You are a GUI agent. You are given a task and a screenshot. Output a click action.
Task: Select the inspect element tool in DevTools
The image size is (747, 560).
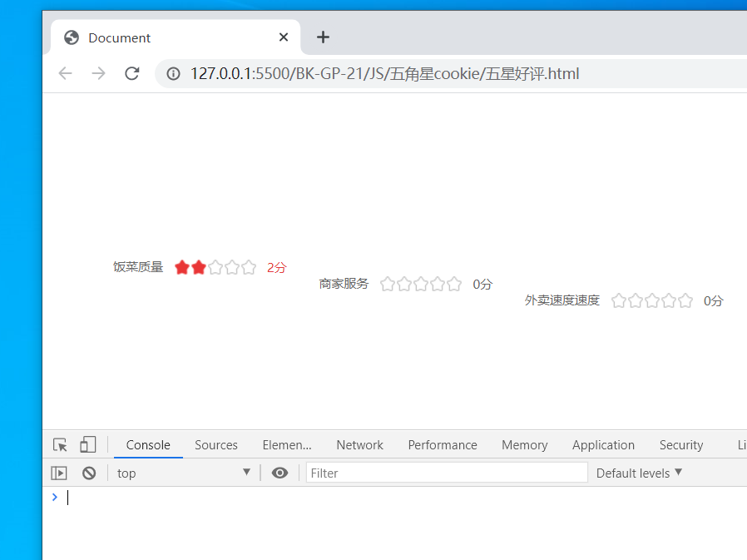point(59,444)
